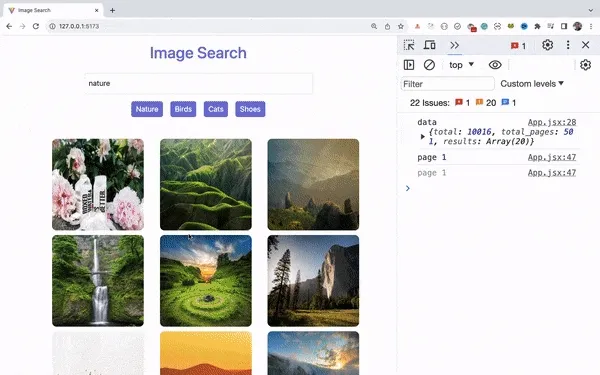600x375 pixels.
Task: Click the Shoes button
Action: click(x=250, y=109)
